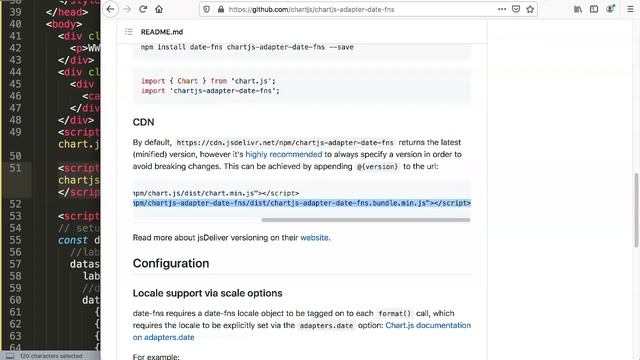The image size is (640, 360).
Task: Save page to Pocket
Action: point(516,9)
